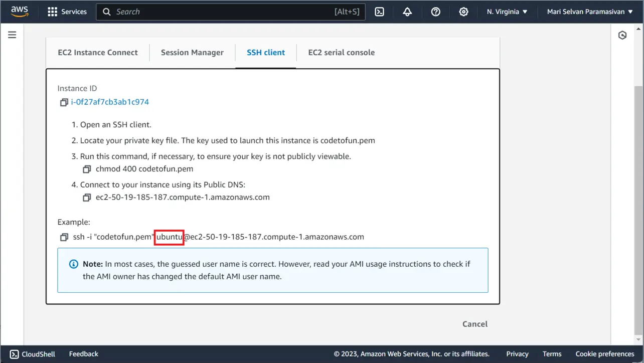Open the Privacy link
Image resolution: width=644 pixels, height=363 pixels.
pos(517,354)
